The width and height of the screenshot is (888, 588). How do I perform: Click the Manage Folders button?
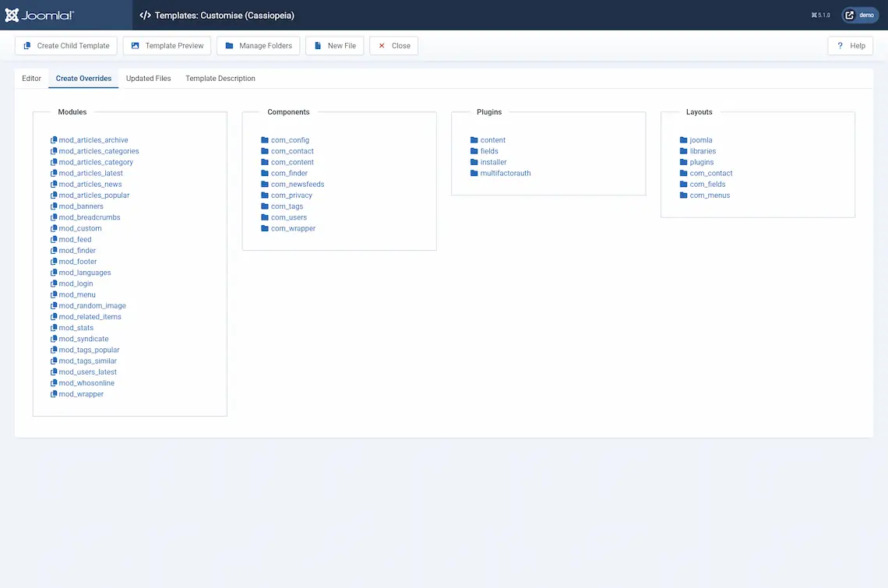click(258, 45)
